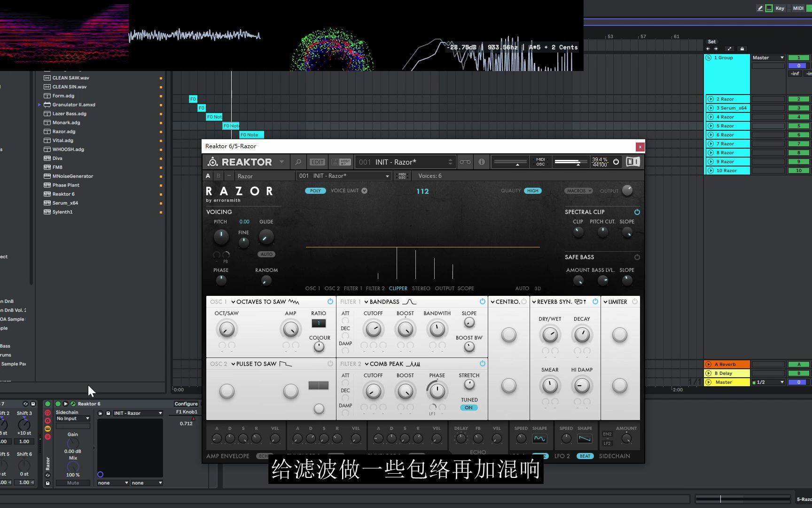Click B Delay return track icon

coord(708,373)
